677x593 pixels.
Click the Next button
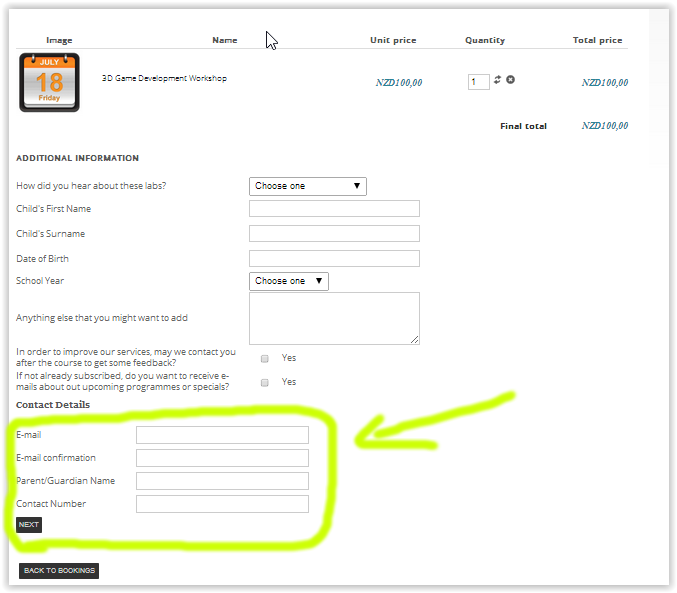tap(29, 525)
